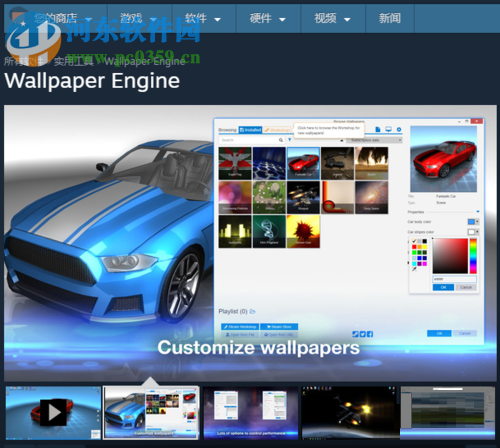Select the dark robot arm wallpaper

coord(337,163)
